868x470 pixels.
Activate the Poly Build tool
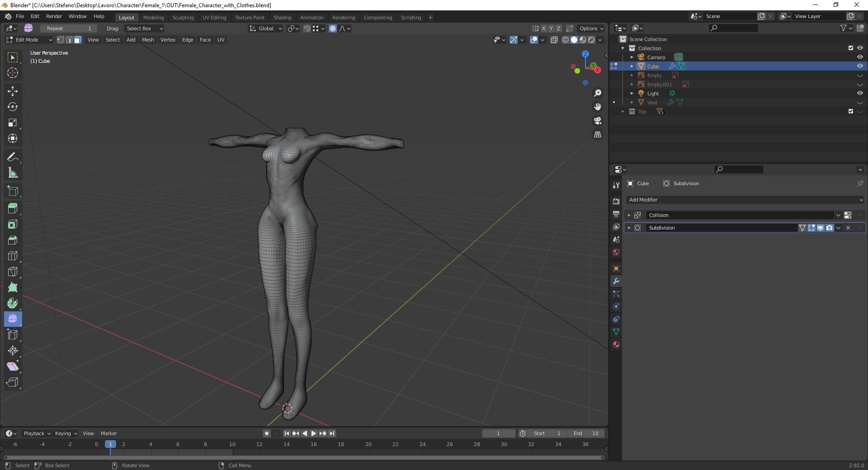pos(13,287)
